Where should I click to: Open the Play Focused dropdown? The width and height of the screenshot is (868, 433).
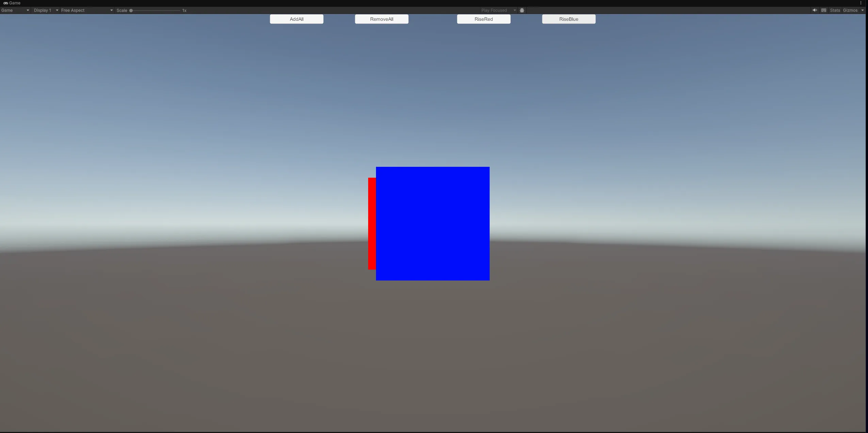pyautogui.click(x=498, y=10)
